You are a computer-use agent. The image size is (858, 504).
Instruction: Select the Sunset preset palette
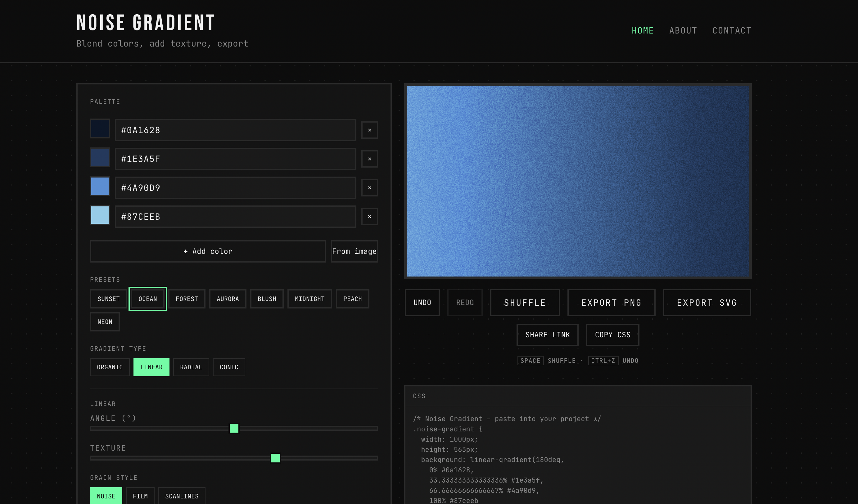[x=108, y=299]
